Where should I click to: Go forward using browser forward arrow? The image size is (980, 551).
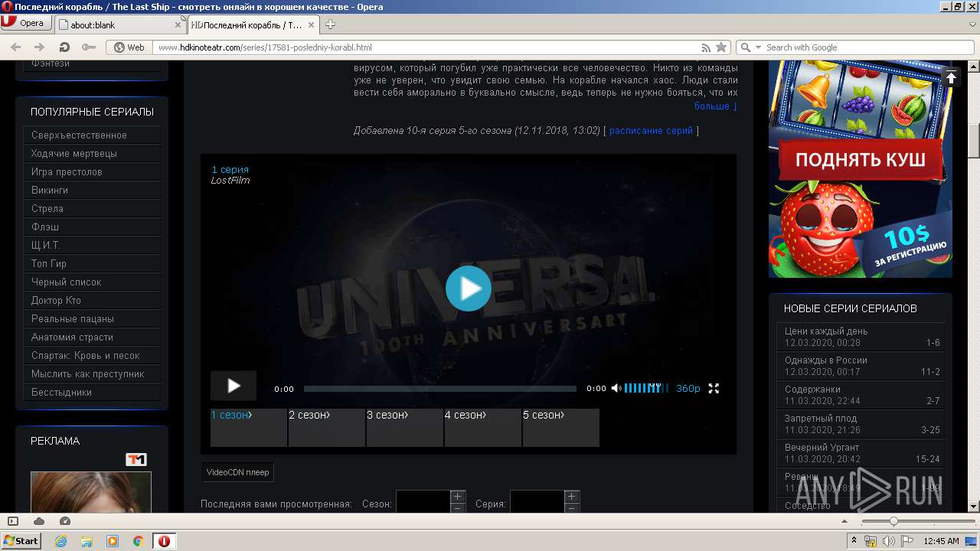[x=39, y=47]
